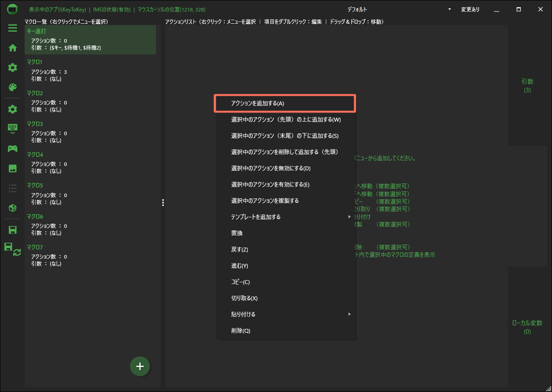Select マクロ6 in macro list

(x=90, y=224)
